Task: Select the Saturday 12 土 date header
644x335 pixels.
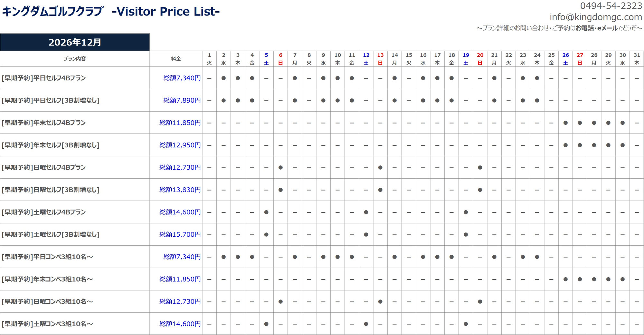Action: click(x=366, y=59)
